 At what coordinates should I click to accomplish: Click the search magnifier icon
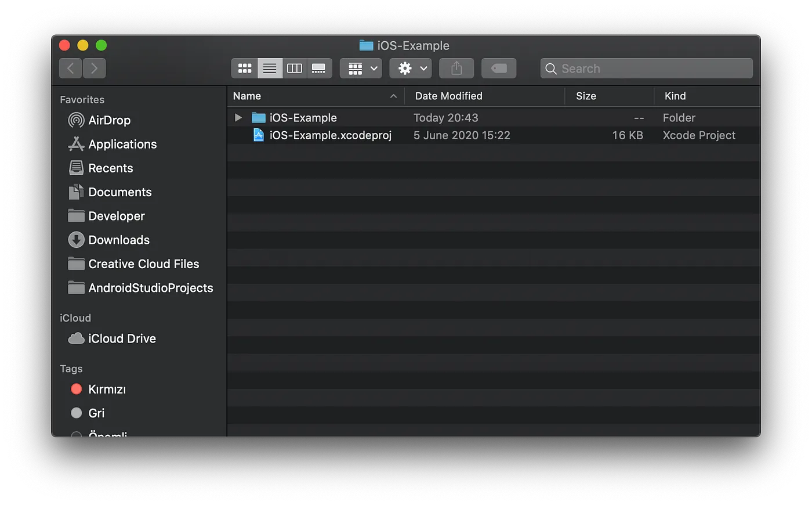click(x=551, y=68)
